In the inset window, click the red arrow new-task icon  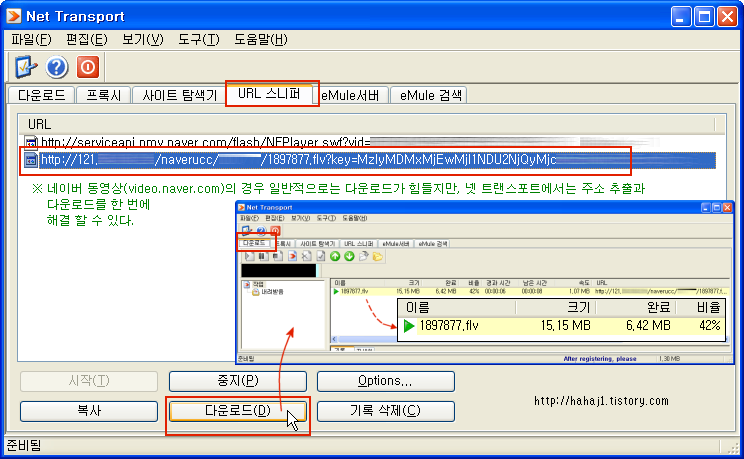pos(292,256)
